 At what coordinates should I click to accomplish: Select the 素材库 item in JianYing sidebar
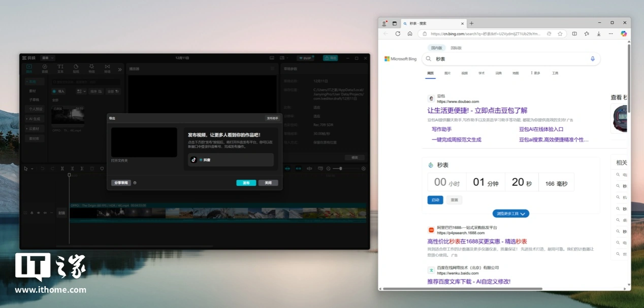35,139
